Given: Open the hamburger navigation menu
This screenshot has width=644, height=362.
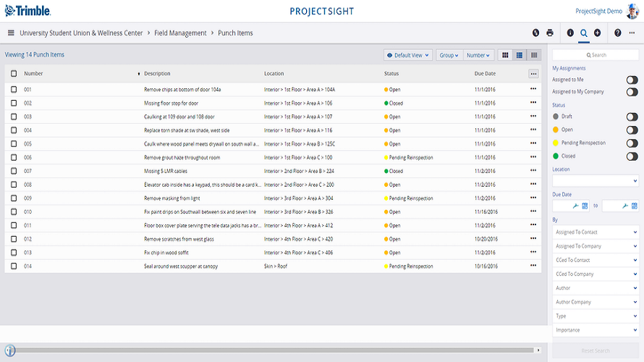Looking at the screenshot, I should (x=11, y=33).
